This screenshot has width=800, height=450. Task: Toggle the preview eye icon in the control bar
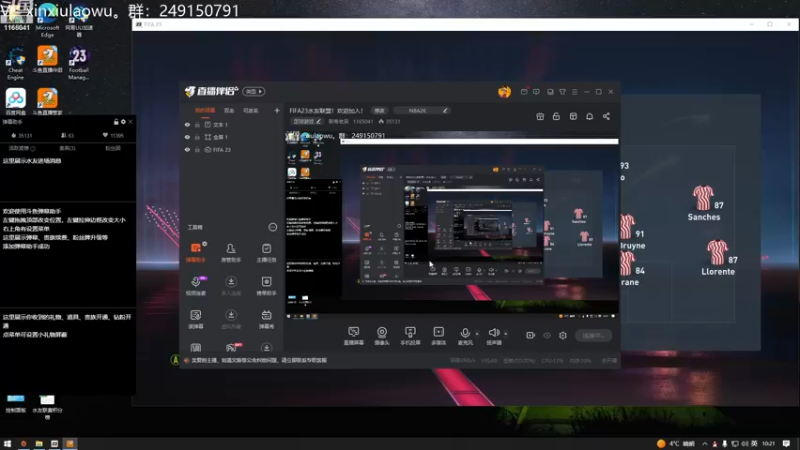[x=547, y=336]
